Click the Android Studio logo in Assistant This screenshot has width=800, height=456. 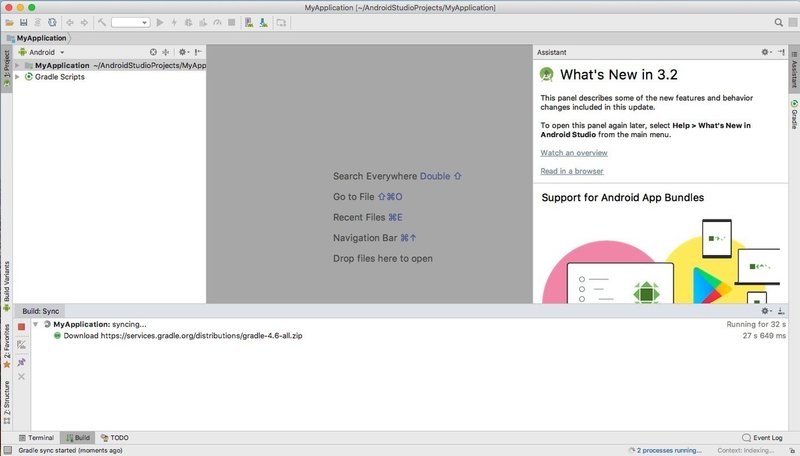tap(547, 74)
